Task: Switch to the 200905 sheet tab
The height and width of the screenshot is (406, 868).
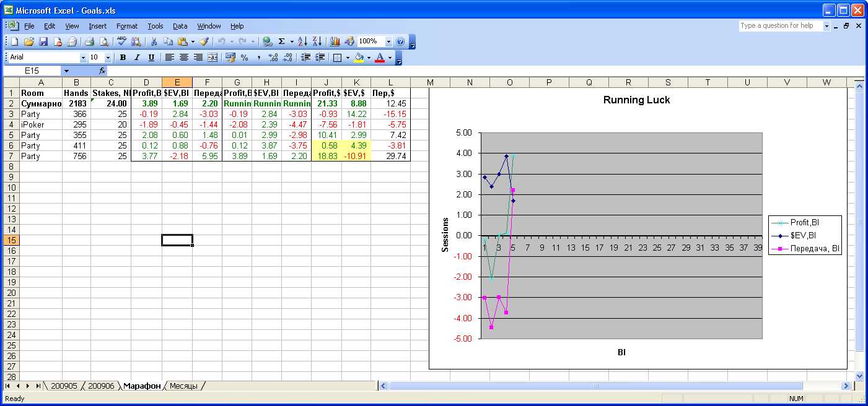Action: point(64,386)
